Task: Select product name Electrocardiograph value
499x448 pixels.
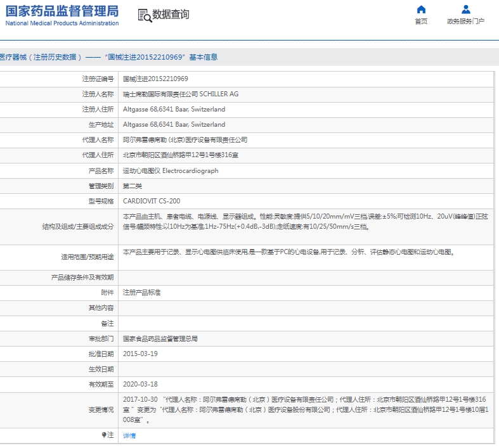Action: click(x=171, y=170)
